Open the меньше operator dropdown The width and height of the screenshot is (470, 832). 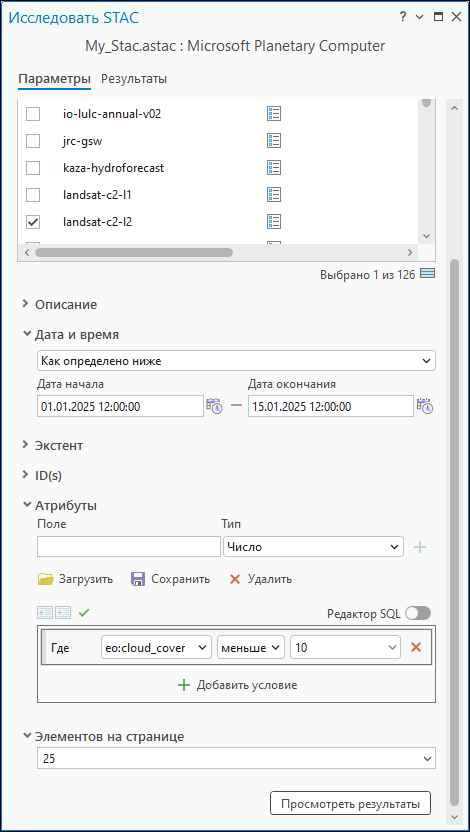point(250,647)
